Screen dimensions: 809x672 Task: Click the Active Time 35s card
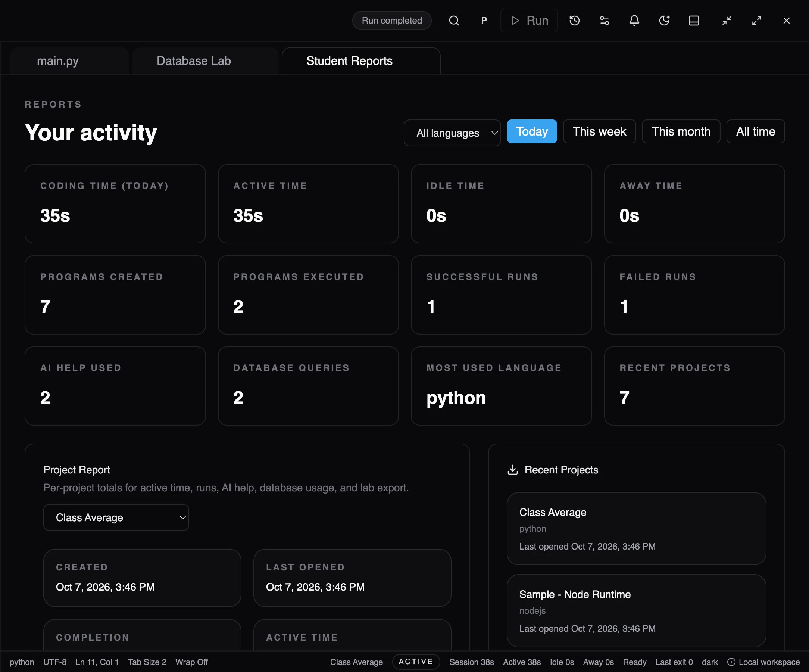point(308,204)
